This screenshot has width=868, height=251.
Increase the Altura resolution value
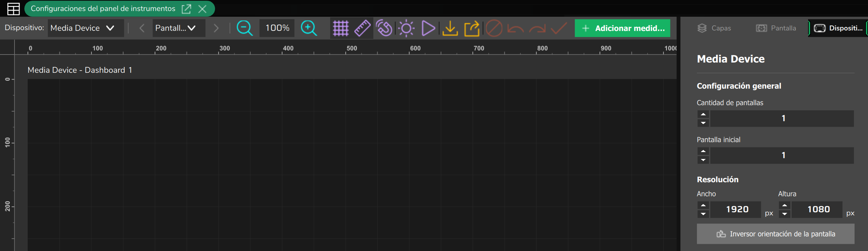(784, 205)
